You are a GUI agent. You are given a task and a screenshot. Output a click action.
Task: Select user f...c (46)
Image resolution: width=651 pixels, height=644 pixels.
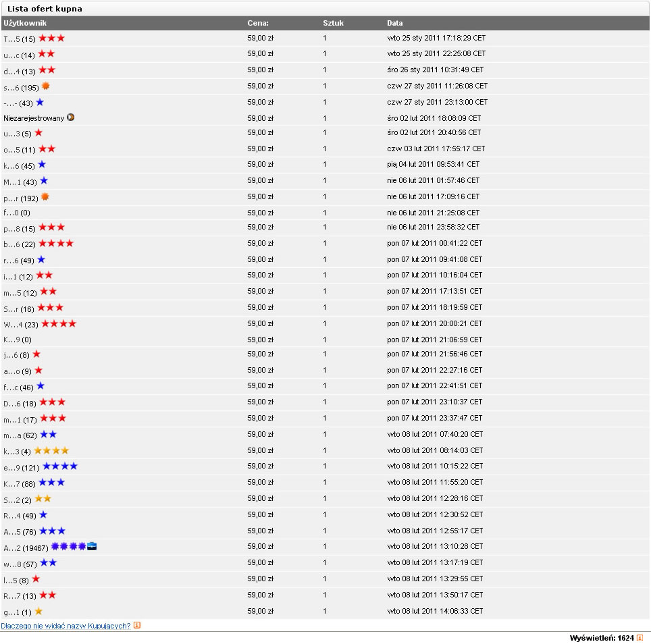[x=18, y=387]
